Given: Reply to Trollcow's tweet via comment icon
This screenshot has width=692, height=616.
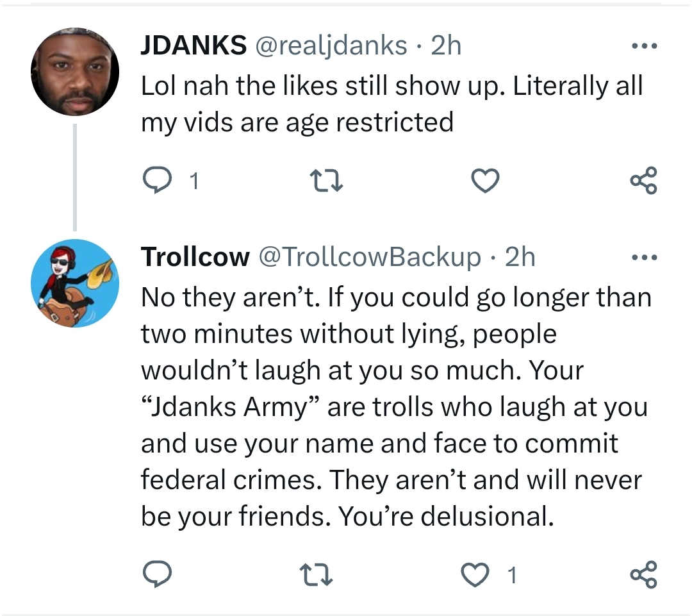Looking at the screenshot, I should click(x=156, y=574).
